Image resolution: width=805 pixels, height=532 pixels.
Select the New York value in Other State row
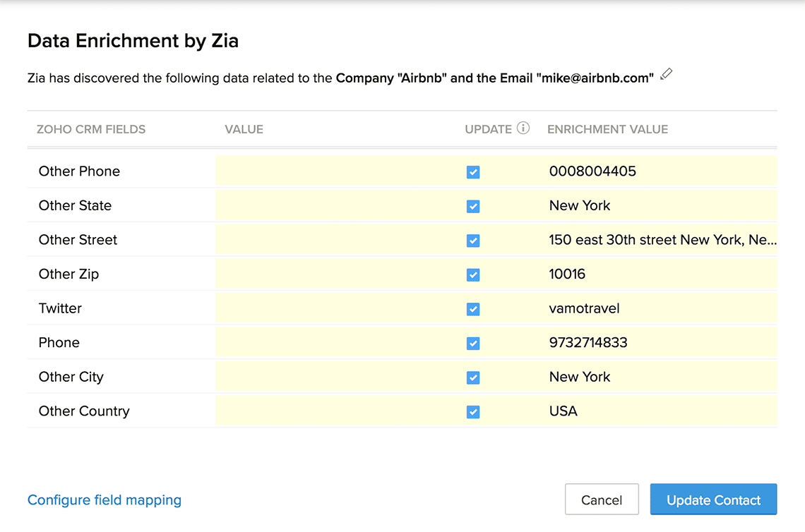tap(580, 206)
